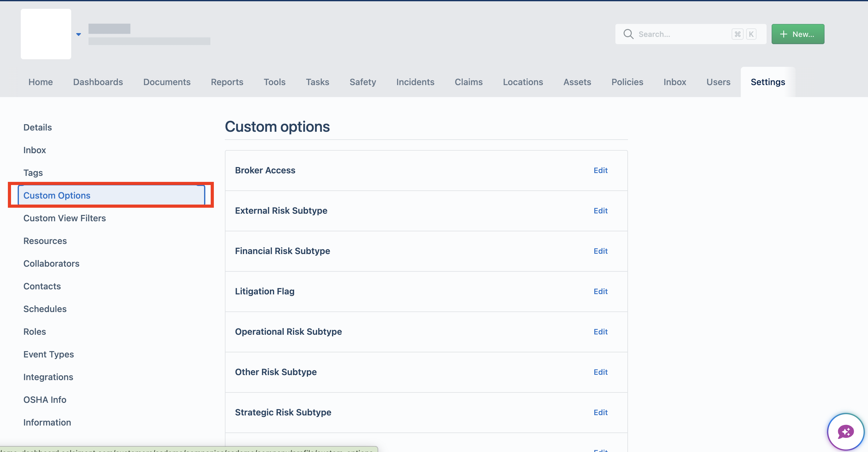Open Schedules settings page
This screenshot has width=868, height=452.
[45, 309]
